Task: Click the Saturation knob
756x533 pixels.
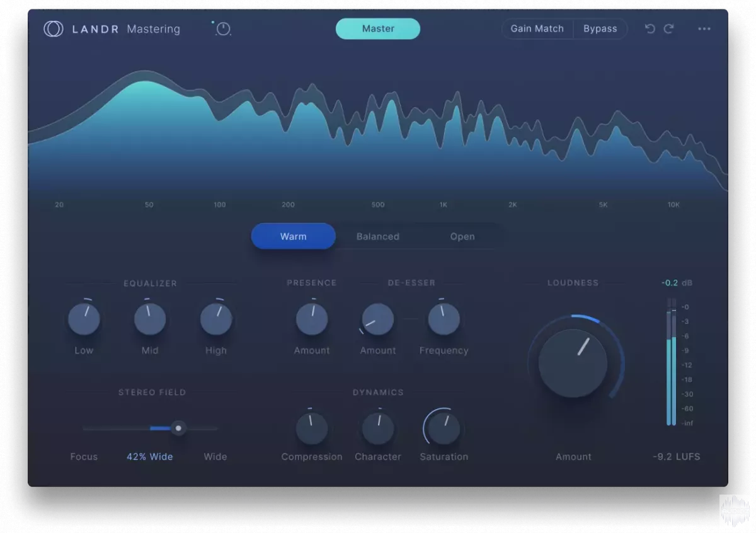Action: pos(444,428)
